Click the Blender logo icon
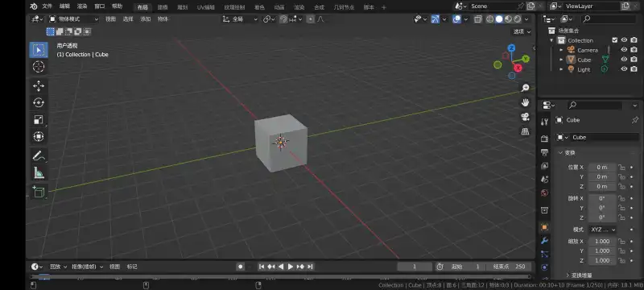644x290 pixels. point(34,6)
